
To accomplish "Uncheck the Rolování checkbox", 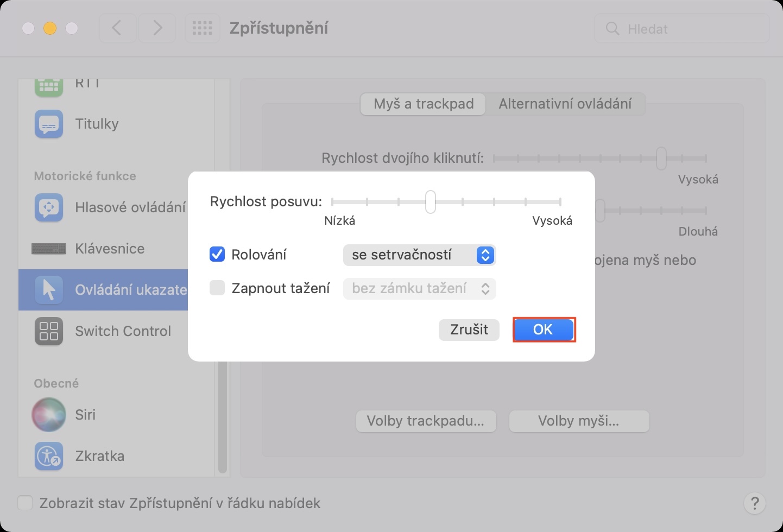I will [217, 255].
